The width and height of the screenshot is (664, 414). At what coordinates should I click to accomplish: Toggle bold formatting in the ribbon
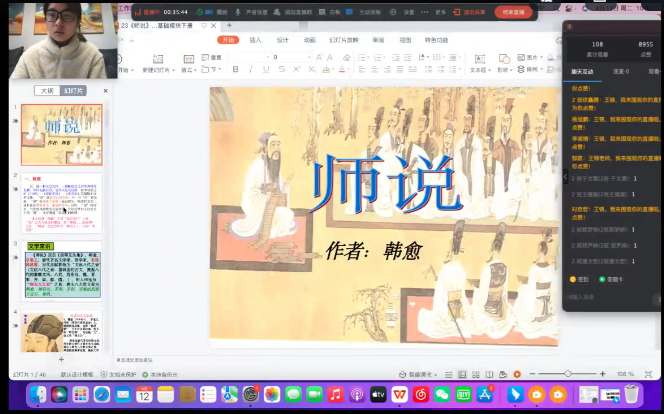[x=236, y=69]
